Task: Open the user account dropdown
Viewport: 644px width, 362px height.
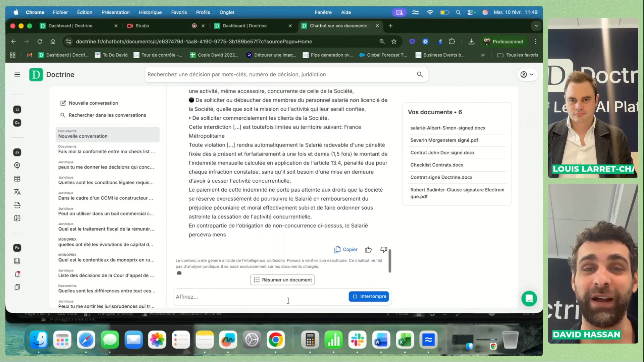Action: (x=527, y=74)
